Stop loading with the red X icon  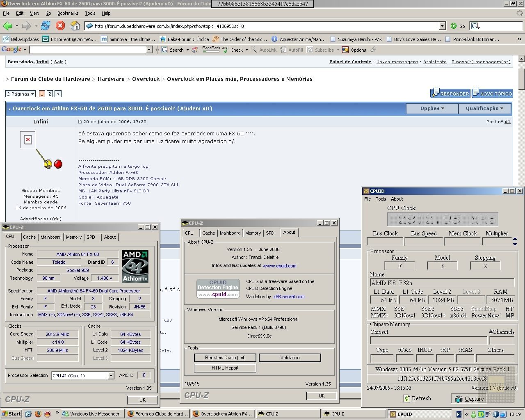click(60, 26)
